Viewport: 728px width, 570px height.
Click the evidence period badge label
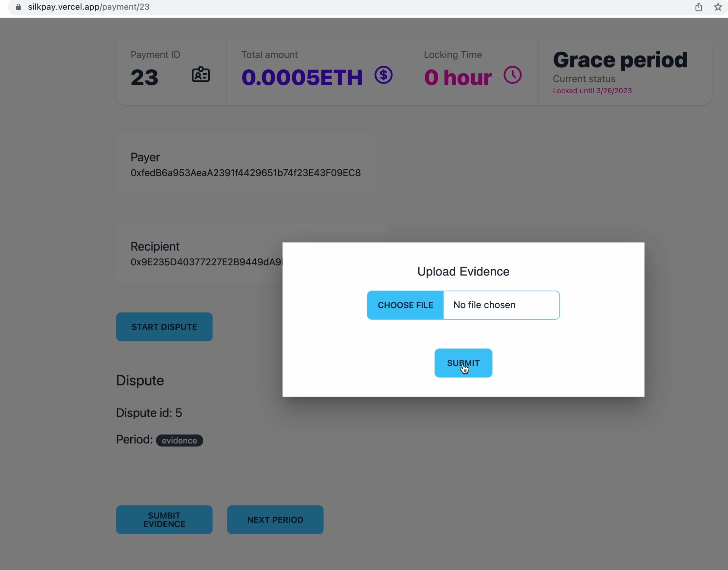coord(178,440)
